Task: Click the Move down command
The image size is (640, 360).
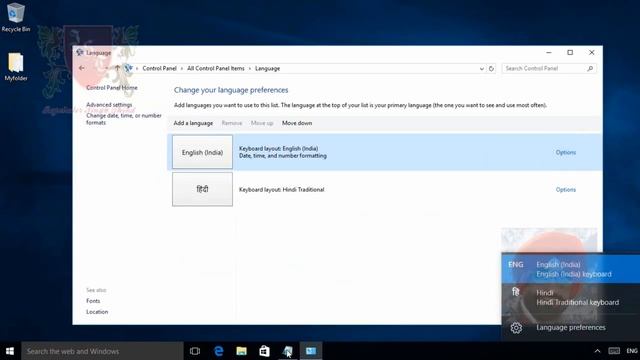Action: (x=297, y=123)
